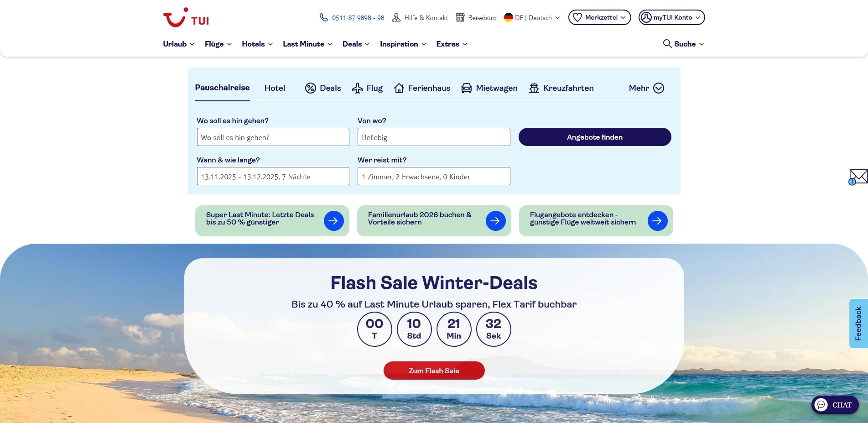Viewport: 868px width, 423px height.
Task: Expand the Mehr options chevron
Action: coord(658,88)
